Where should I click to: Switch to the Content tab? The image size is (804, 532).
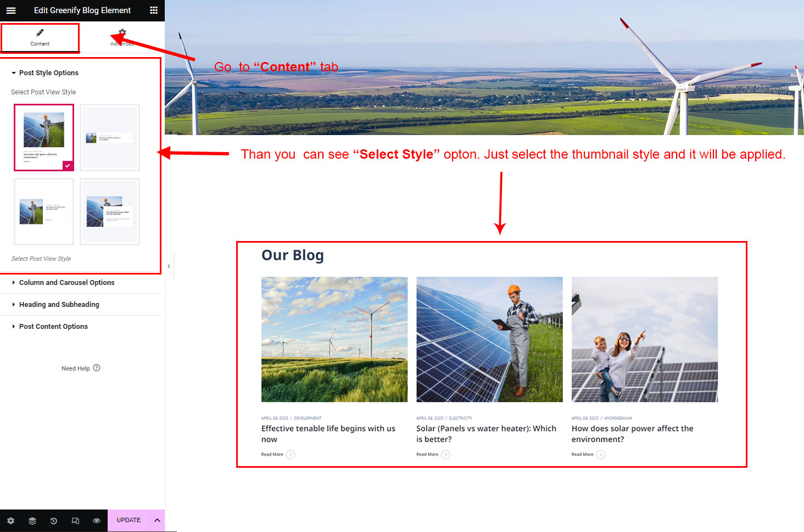(40, 37)
